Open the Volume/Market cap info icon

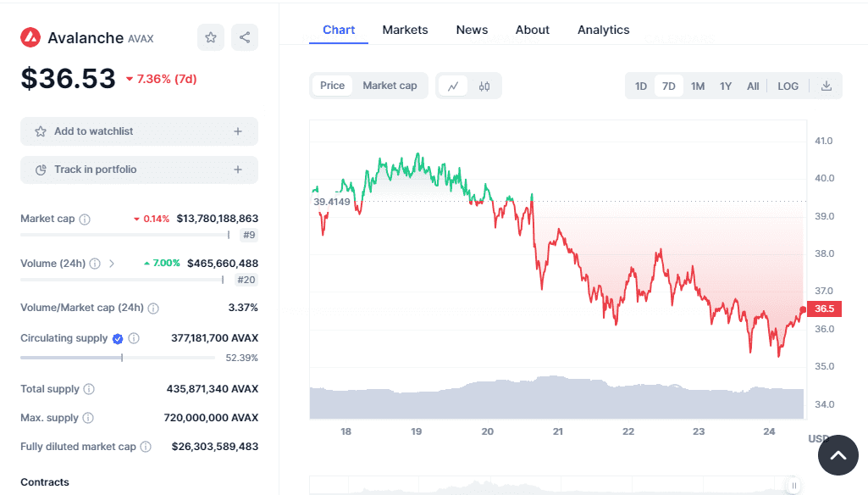153,309
